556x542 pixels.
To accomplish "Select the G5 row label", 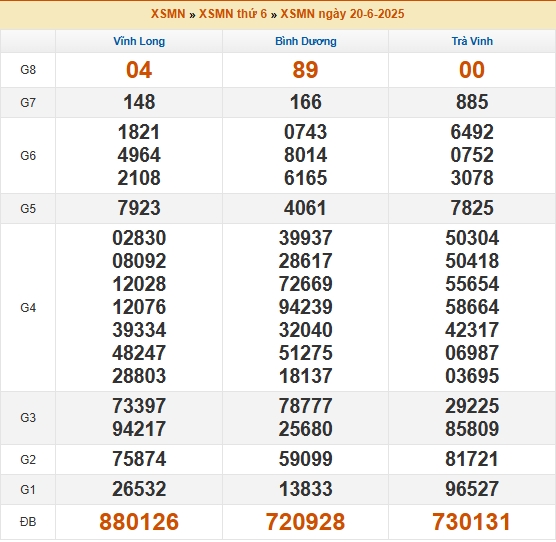I will pos(28,208).
